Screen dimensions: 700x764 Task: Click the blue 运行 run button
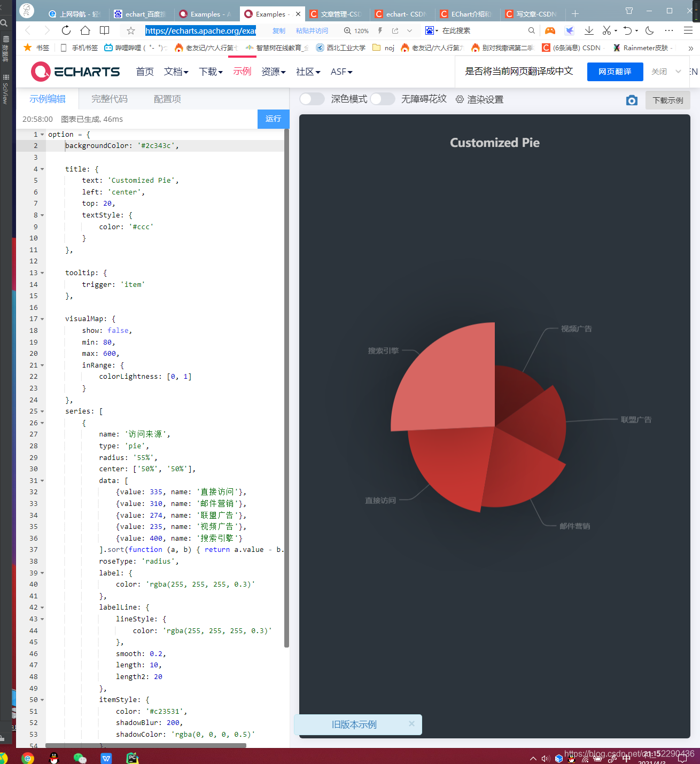[x=273, y=119]
